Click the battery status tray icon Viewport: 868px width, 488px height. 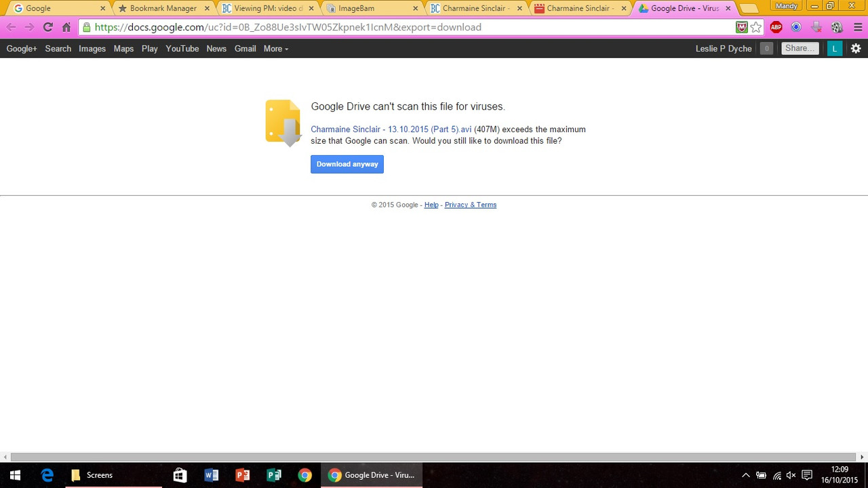coord(762,475)
